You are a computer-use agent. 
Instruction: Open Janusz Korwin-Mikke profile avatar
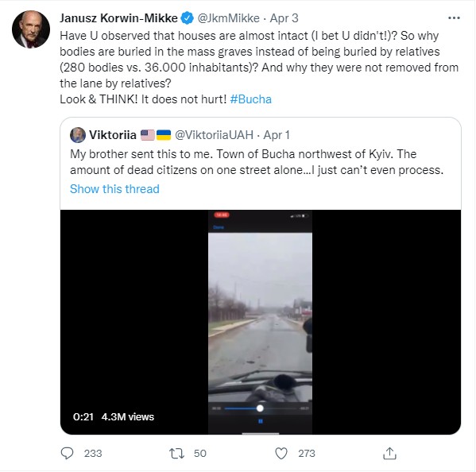(x=31, y=29)
